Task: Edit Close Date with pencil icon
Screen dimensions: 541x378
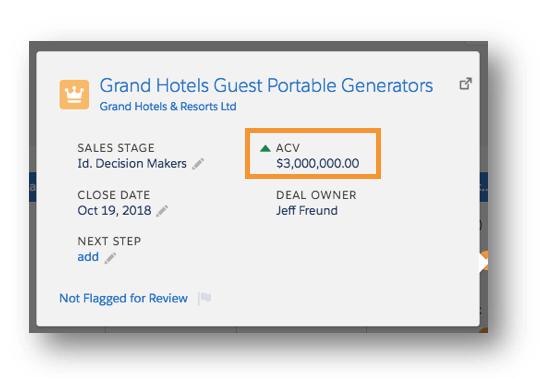Action: [162, 211]
